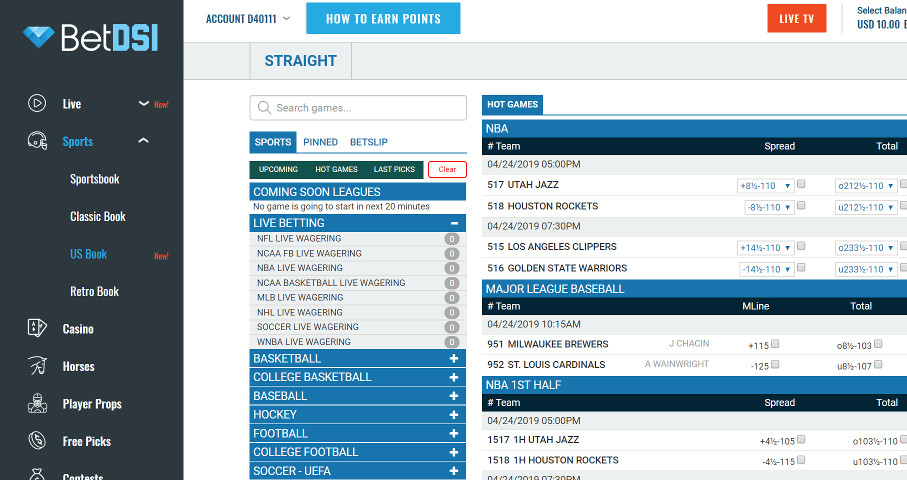This screenshot has height=480, width=907.
Task: Click the Live TV button
Action: (x=797, y=19)
